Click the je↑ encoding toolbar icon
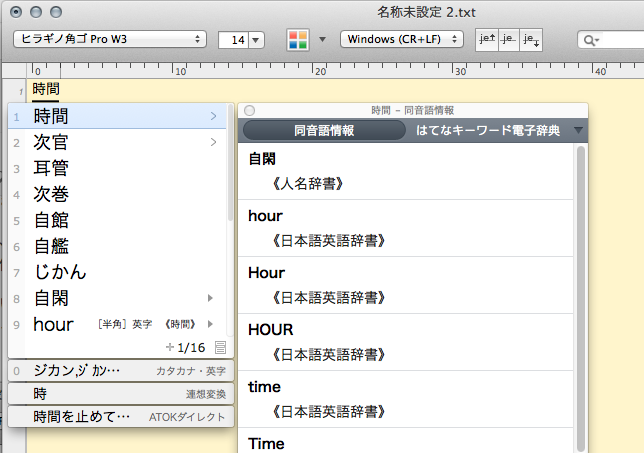The width and height of the screenshot is (644, 453). tap(487, 39)
